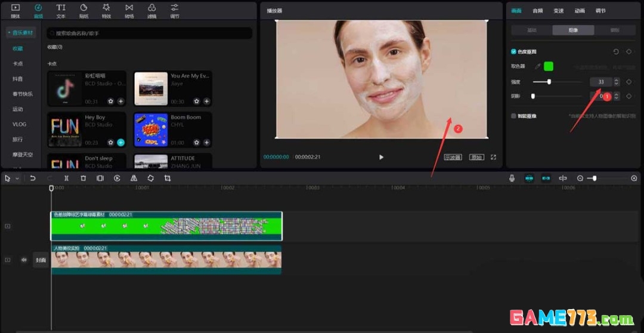Uncheck the 色度抠图 chroma key checkbox
The width and height of the screenshot is (644, 333).
coord(514,52)
